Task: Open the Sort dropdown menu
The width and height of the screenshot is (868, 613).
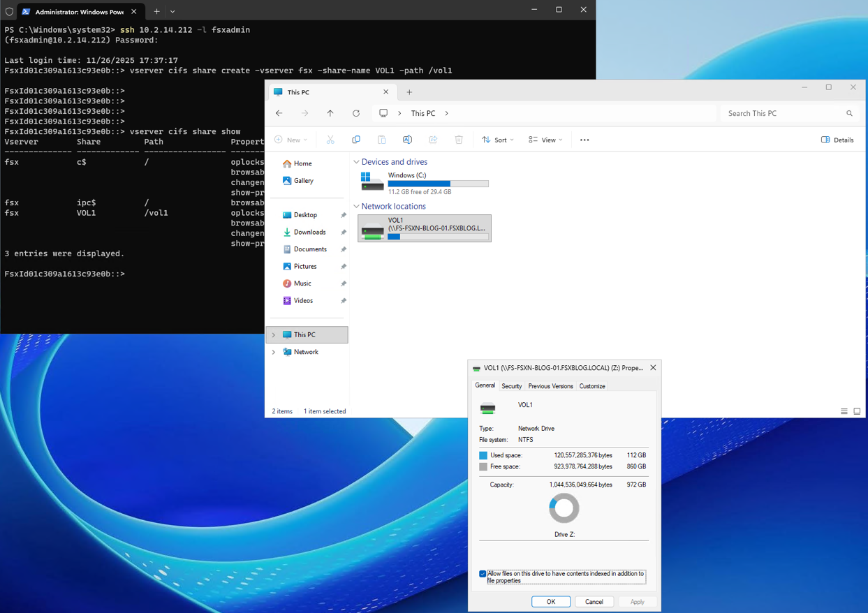Action: click(498, 140)
